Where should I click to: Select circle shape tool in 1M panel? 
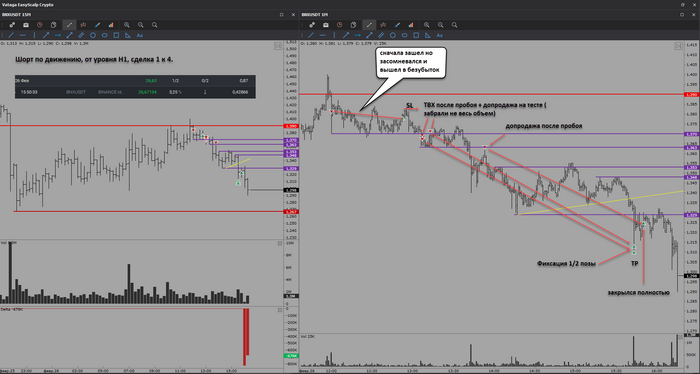pyautogui.click(x=393, y=35)
